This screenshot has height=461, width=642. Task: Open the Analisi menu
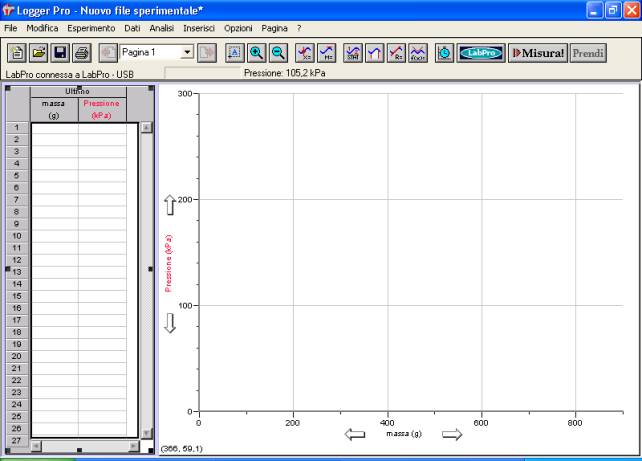click(162, 28)
